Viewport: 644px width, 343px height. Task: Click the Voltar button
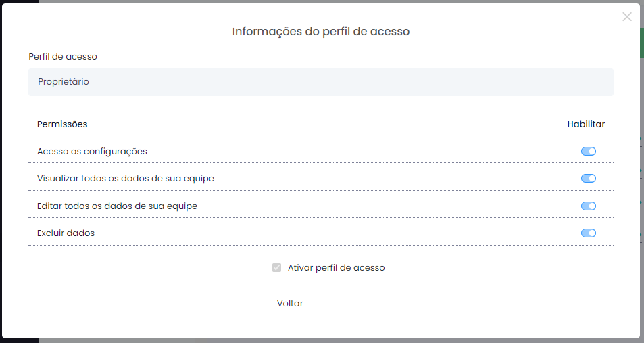(x=290, y=304)
